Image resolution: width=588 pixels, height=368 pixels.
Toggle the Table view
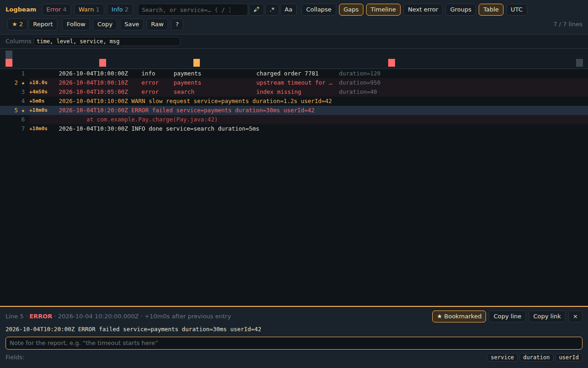pos(491,10)
